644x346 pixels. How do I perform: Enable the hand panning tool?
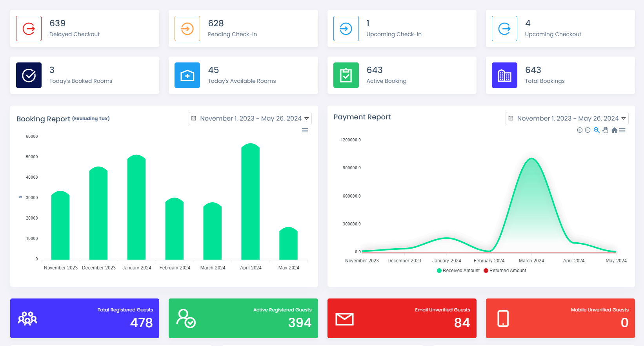(605, 130)
